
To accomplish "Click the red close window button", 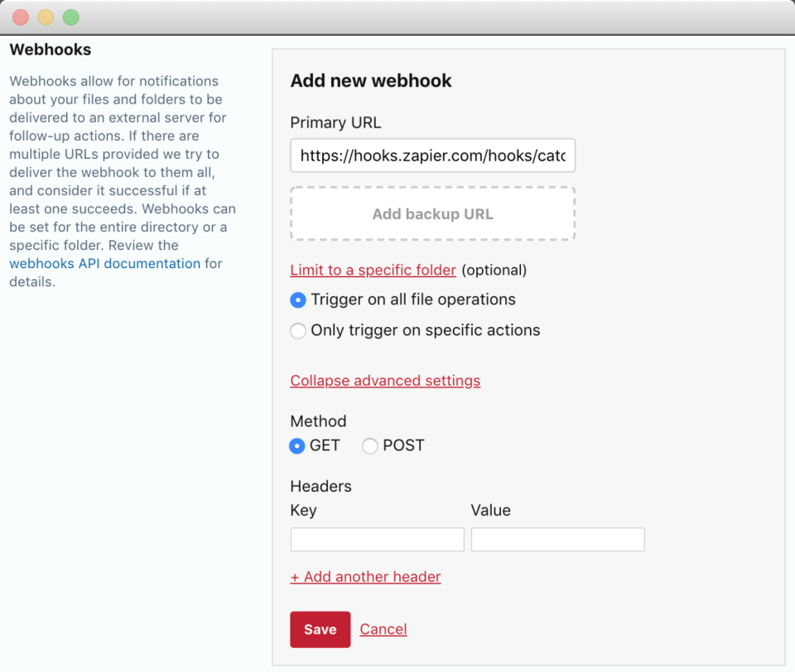I will click(21, 17).
